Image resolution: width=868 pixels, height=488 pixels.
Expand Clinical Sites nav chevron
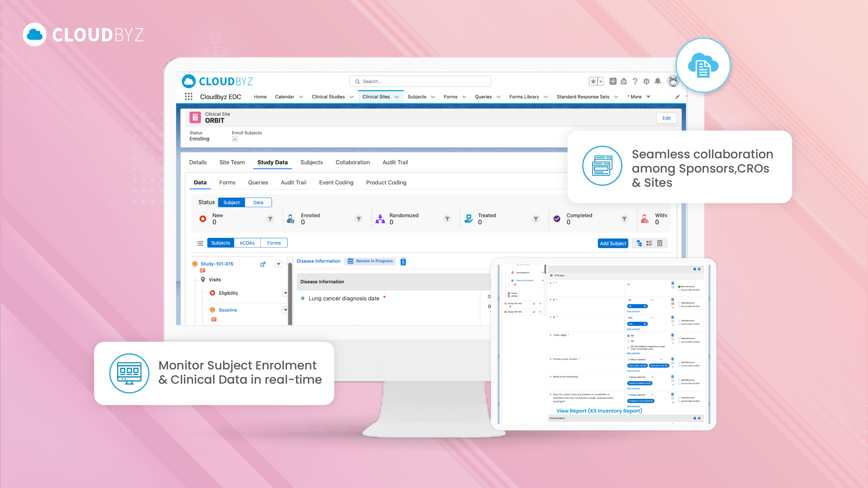tap(397, 97)
